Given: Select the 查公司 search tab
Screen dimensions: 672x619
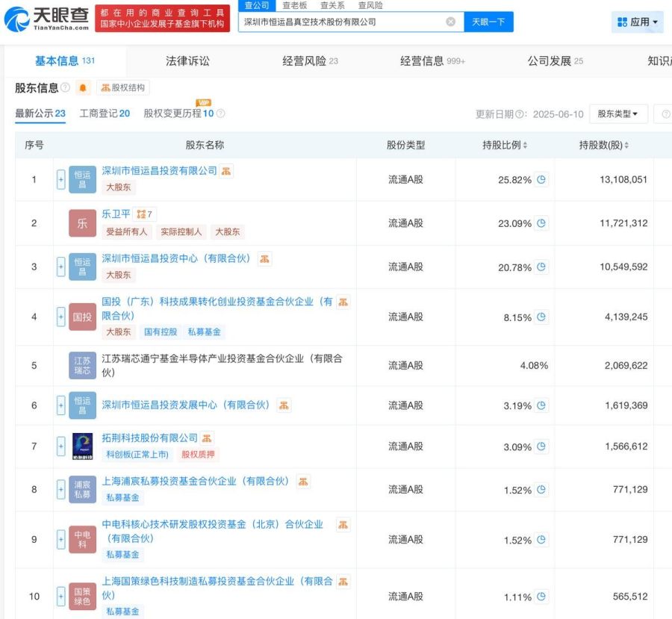Looking at the screenshot, I should (x=257, y=5).
